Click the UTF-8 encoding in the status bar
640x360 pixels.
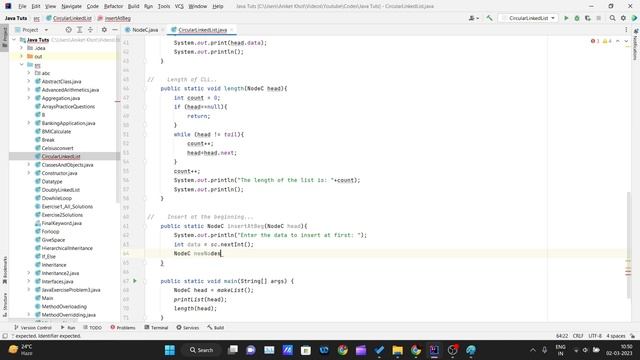click(595, 336)
